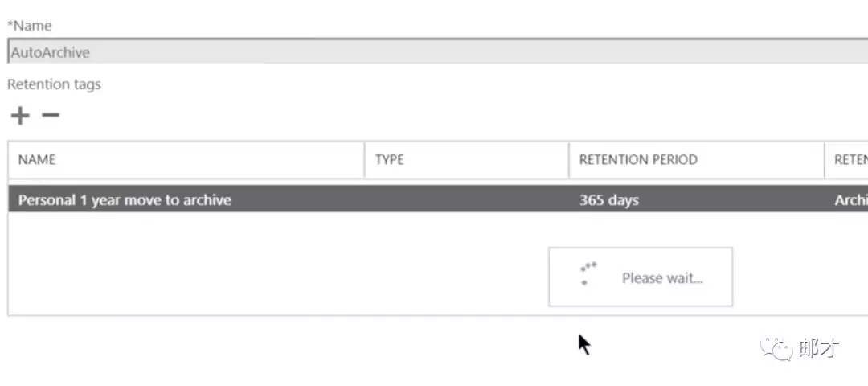868x386 pixels.
Task: Sort by RETENTION PERIOD column header
Action: 638,159
